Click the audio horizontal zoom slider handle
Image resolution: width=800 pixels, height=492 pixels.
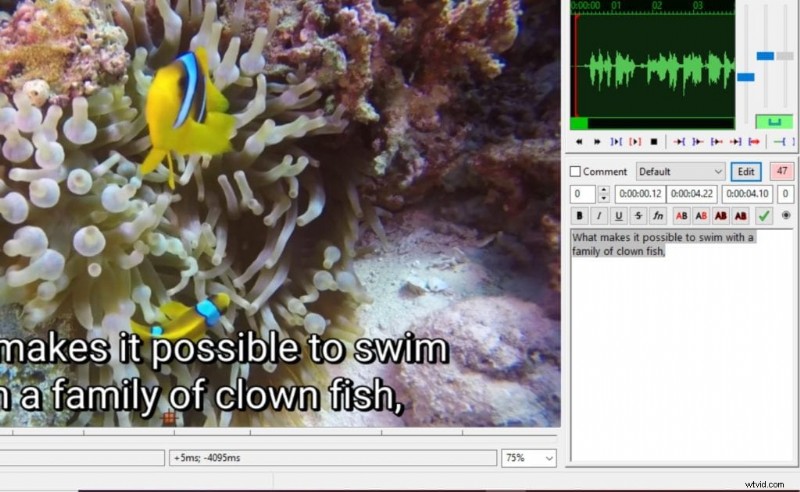(746, 77)
